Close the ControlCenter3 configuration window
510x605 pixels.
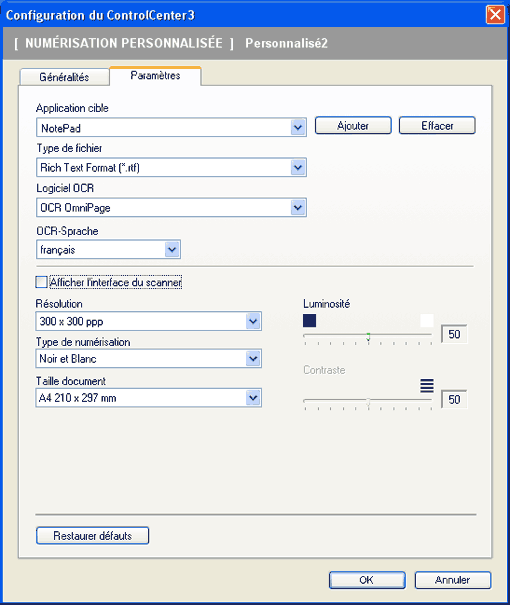point(495,15)
